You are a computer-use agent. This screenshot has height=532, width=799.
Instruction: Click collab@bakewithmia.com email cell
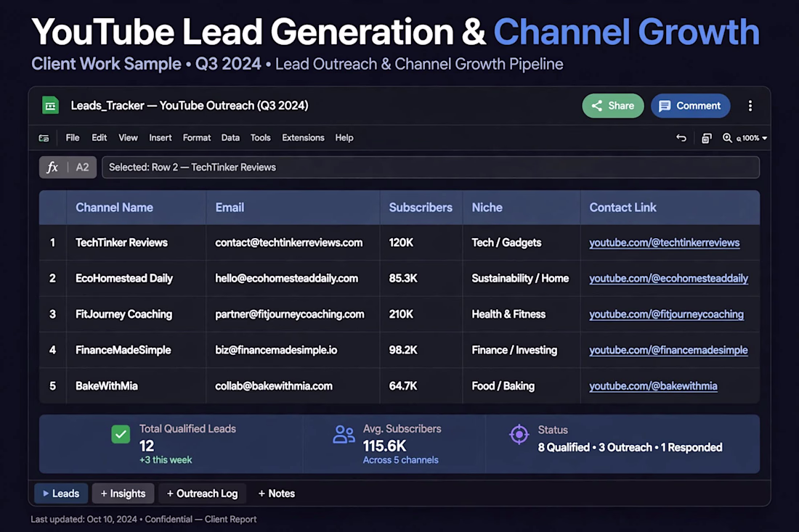pyautogui.click(x=293, y=386)
